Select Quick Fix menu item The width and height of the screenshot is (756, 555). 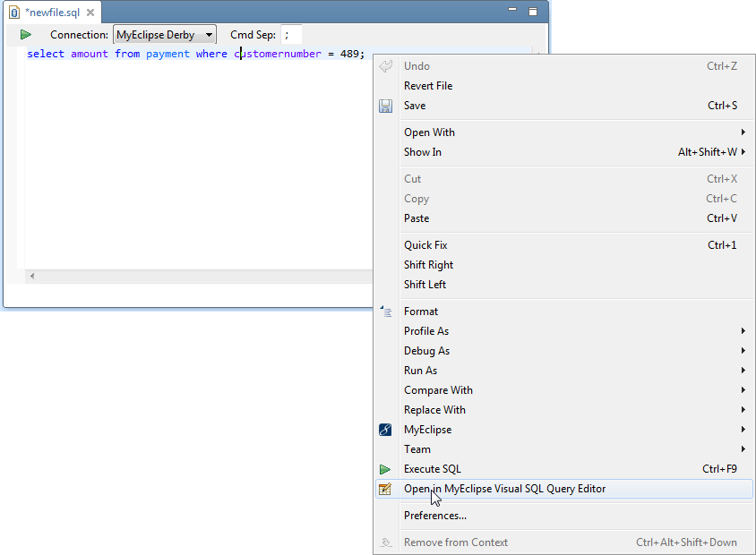[425, 245]
